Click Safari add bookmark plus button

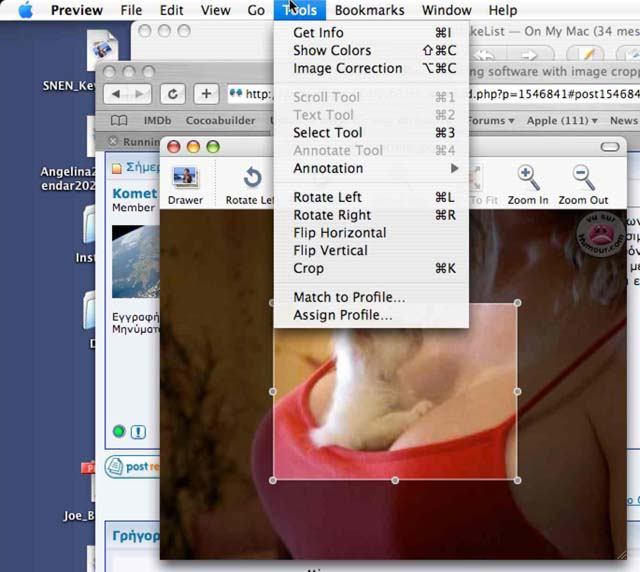click(x=206, y=94)
